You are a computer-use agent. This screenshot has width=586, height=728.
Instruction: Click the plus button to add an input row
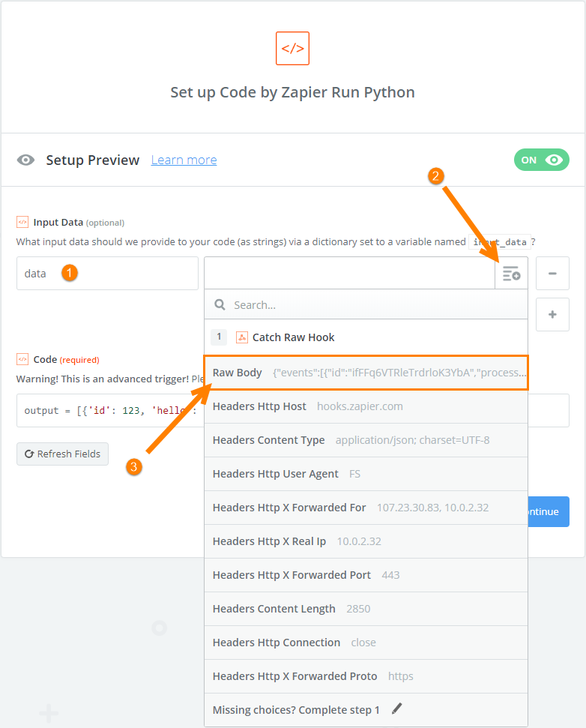pos(552,314)
